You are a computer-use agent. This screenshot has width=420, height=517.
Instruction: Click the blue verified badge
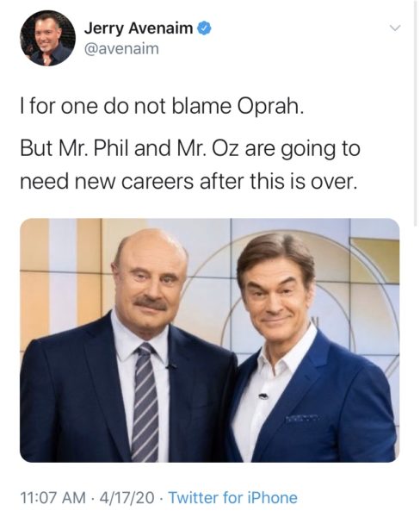204,28
